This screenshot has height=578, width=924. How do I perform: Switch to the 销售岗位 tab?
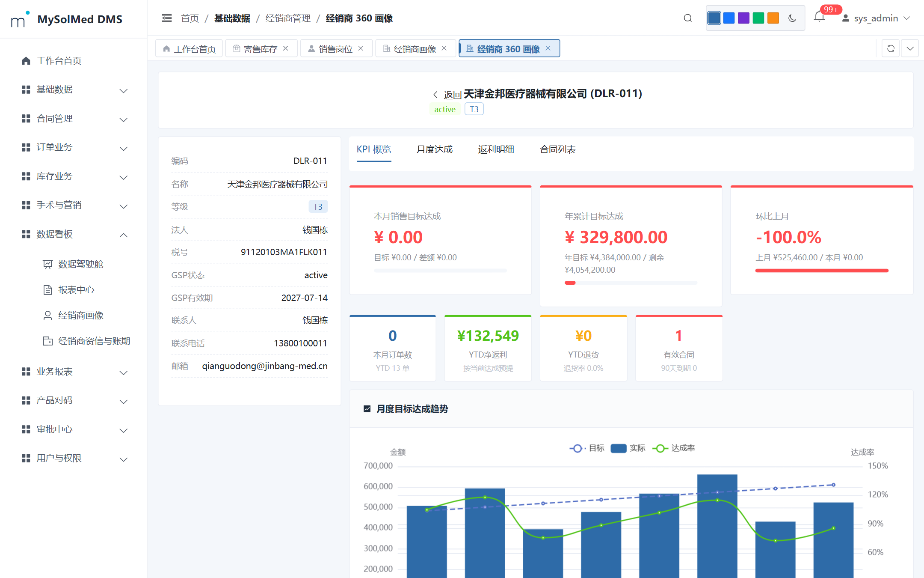335,49
